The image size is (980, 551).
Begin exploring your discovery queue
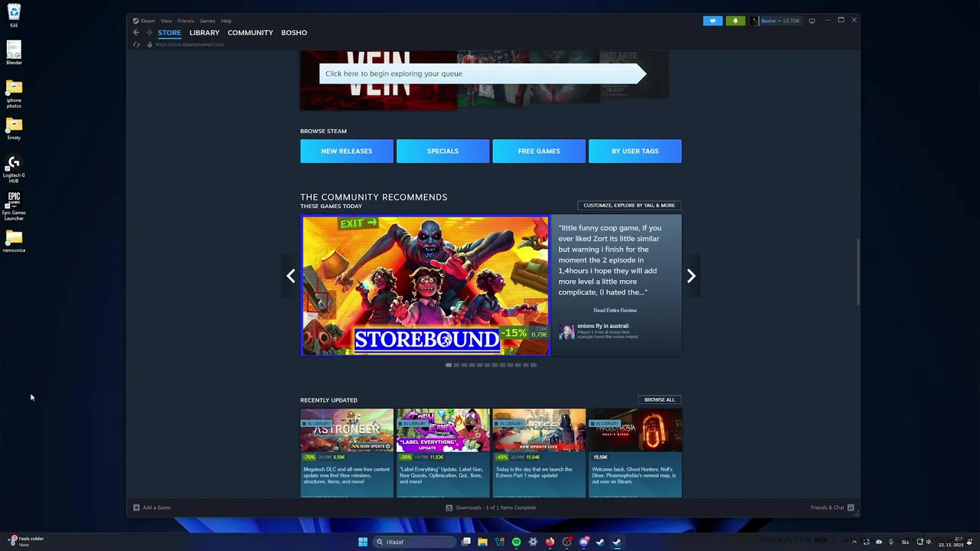click(482, 73)
